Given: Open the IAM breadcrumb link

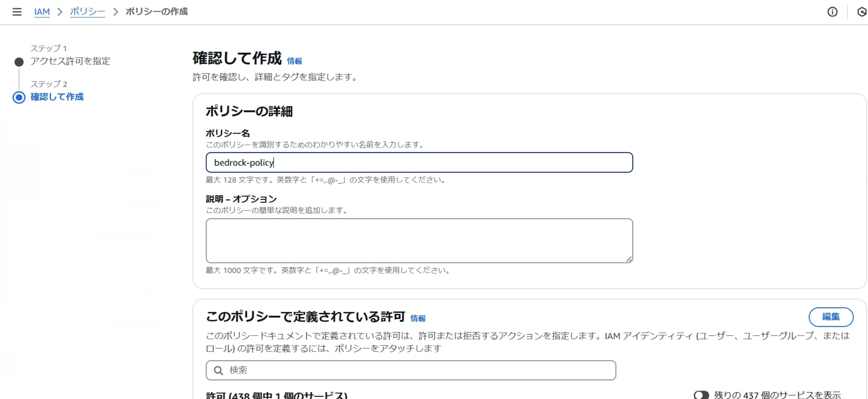Looking at the screenshot, I should pos(42,12).
